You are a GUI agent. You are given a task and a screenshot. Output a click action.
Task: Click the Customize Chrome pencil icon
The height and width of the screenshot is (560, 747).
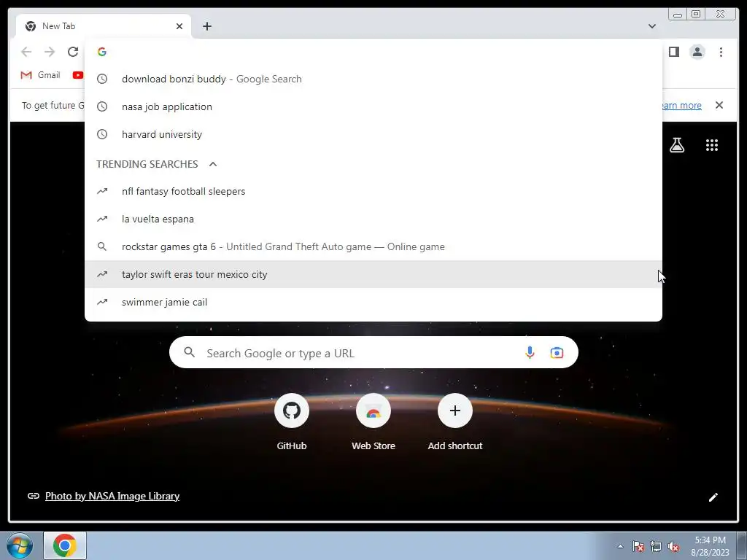coord(713,497)
